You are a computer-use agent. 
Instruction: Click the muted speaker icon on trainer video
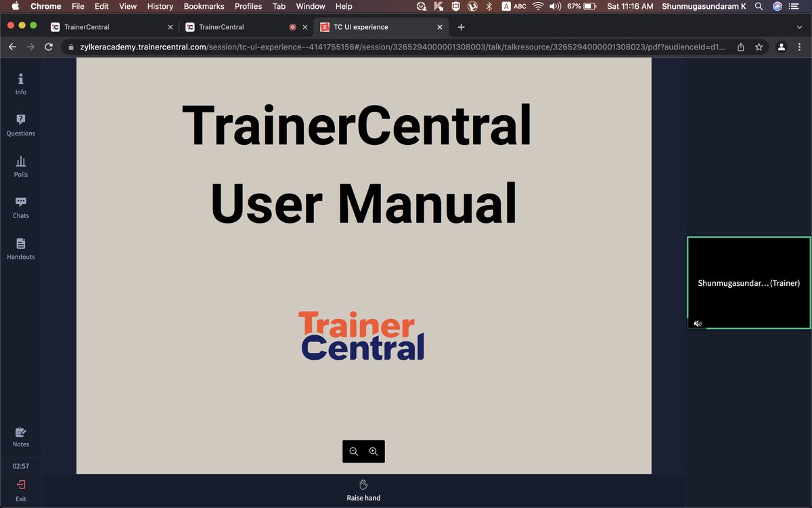coord(698,324)
